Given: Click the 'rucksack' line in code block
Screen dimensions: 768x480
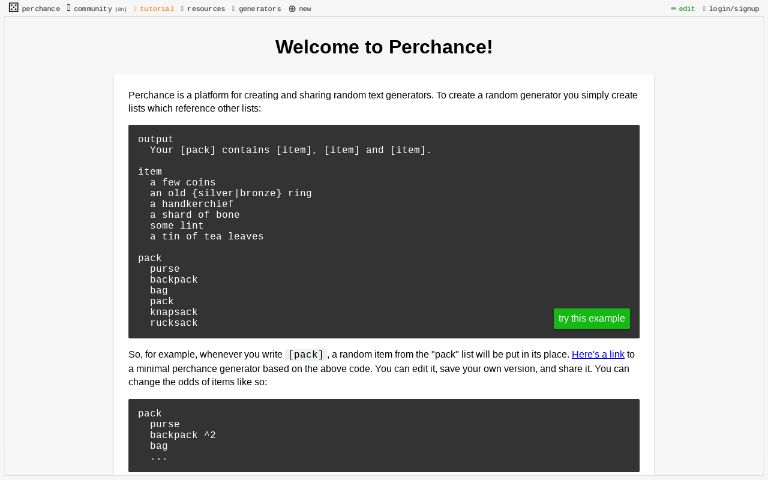Looking at the screenshot, I should click(174, 323).
